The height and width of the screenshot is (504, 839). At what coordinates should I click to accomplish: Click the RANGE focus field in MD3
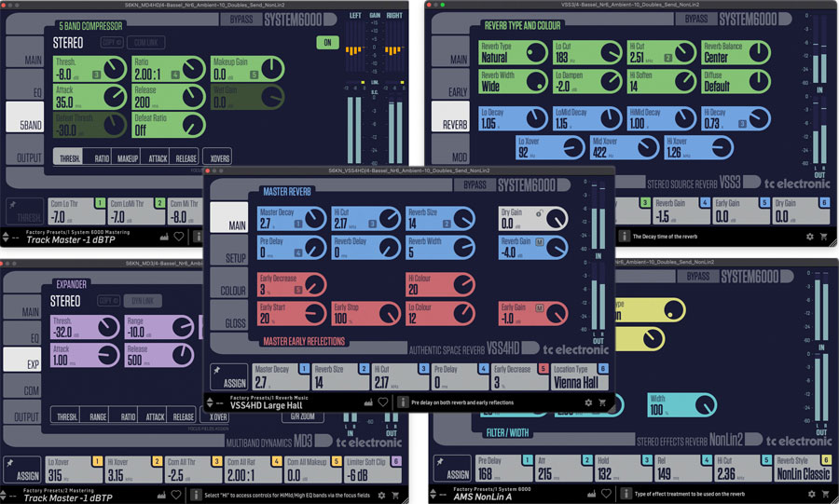[97, 415]
